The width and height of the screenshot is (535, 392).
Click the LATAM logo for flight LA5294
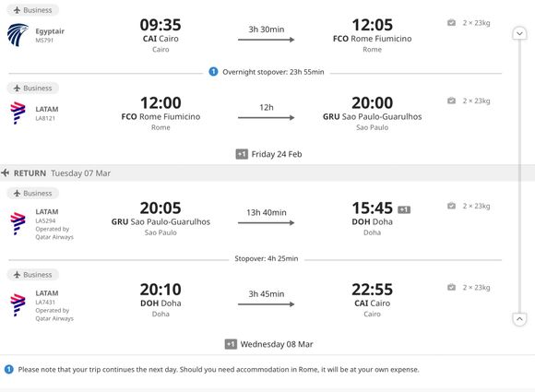click(18, 223)
